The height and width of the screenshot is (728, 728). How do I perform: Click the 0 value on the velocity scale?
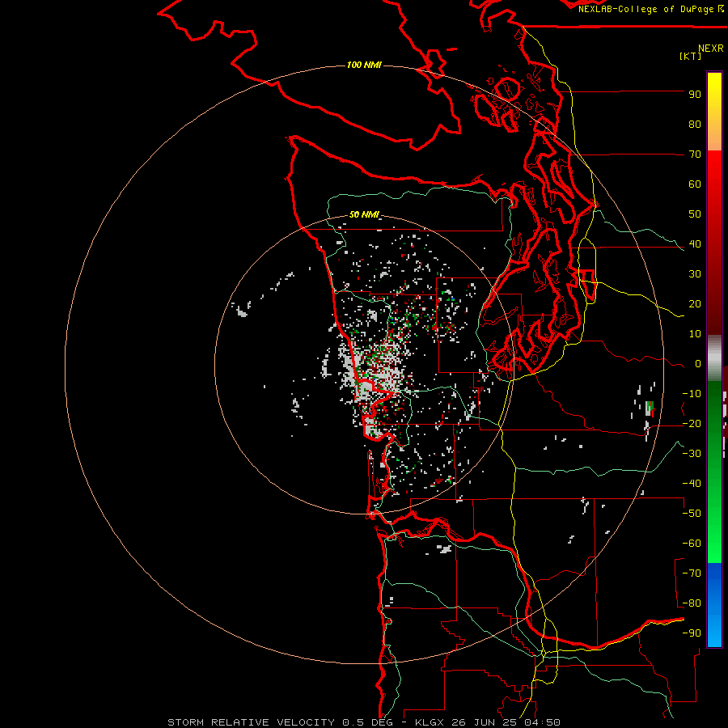698,364
